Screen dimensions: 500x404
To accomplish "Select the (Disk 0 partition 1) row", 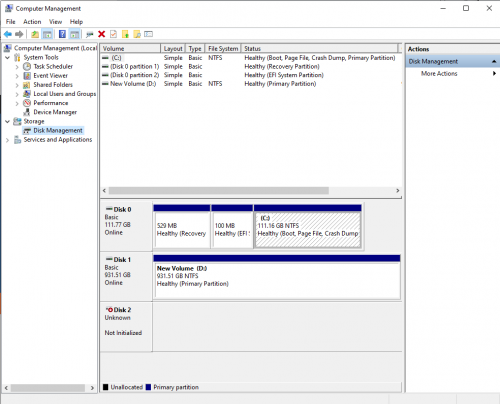I will (x=251, y=66).
